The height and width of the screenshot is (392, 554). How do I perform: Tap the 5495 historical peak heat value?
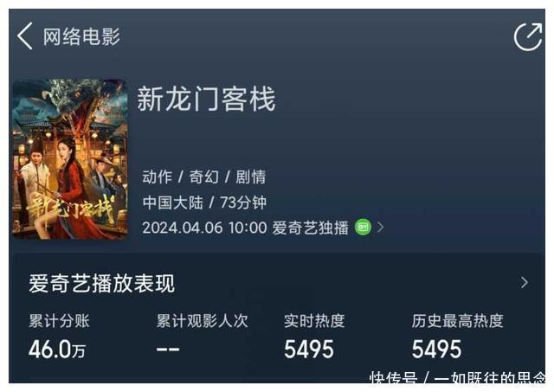(436, 350)
